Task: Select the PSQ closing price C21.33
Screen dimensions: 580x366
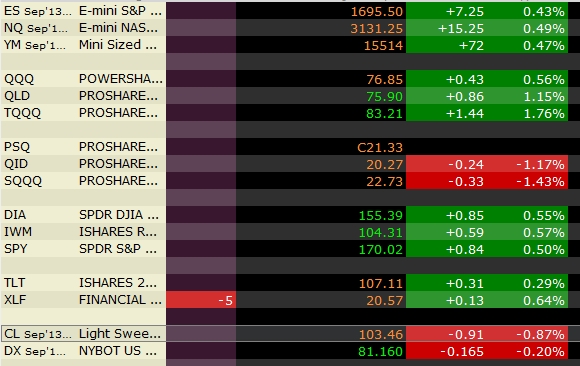Action: coord(380,147)
